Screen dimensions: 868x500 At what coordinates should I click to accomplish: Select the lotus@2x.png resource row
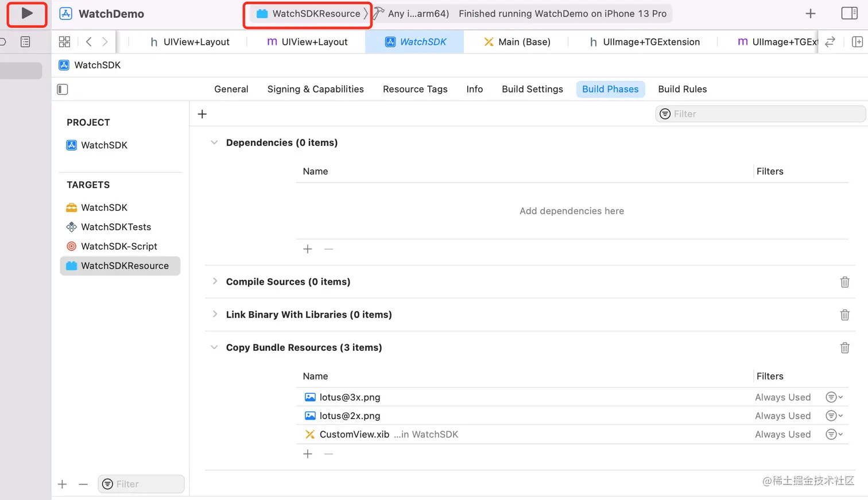[572, 416]
